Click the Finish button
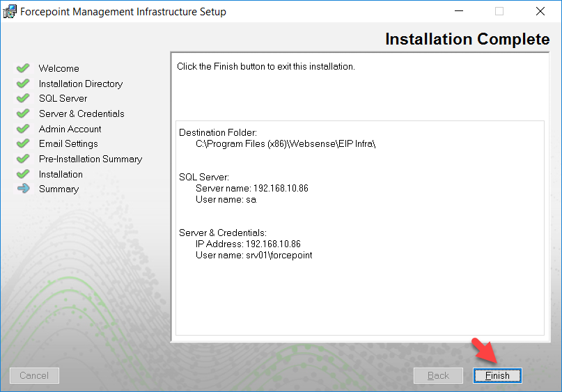Image resolution: width=562 pixels, height=392 pixels. (497, 375)
